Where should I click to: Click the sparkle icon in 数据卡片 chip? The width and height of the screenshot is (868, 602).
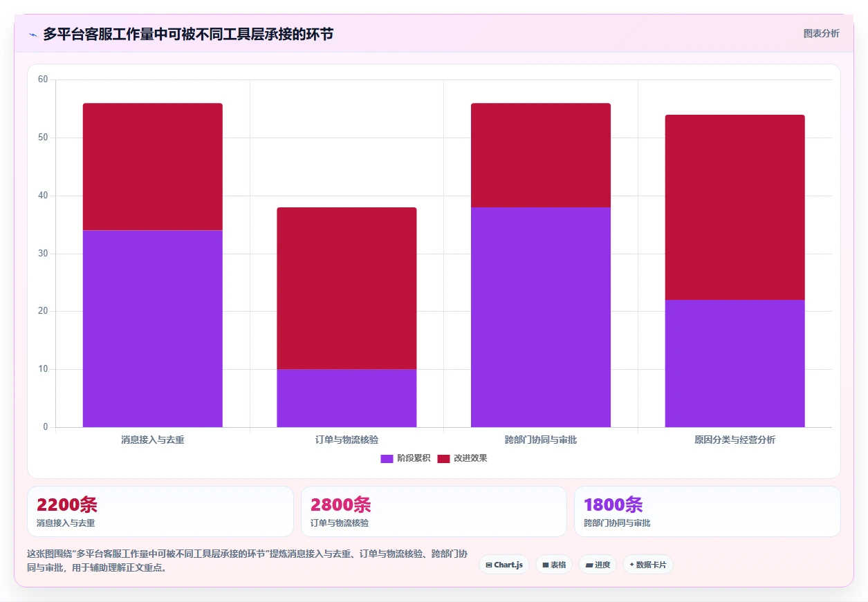coord(631,565)
